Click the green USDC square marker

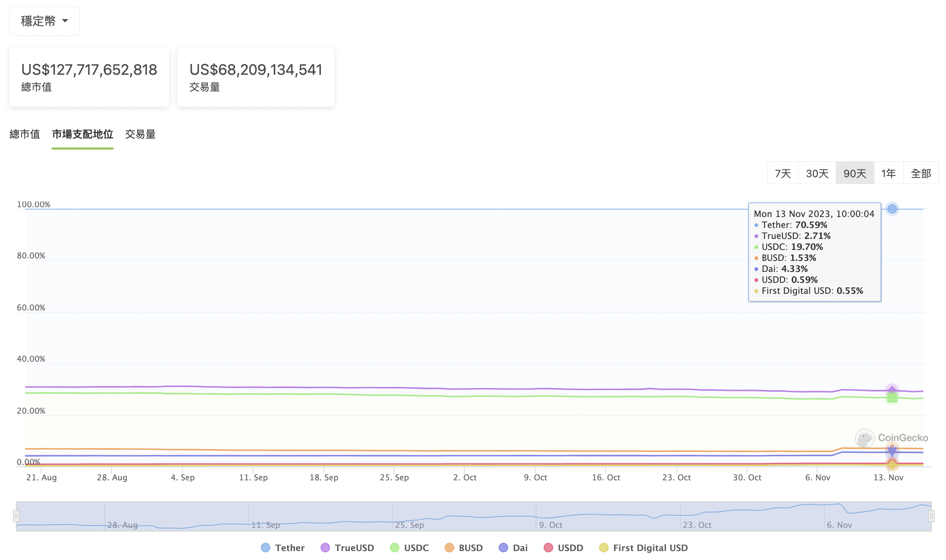[x=892, y=398]
